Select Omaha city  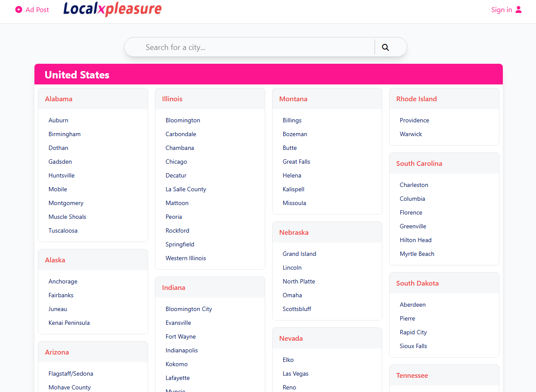click(x=292, y=295)
